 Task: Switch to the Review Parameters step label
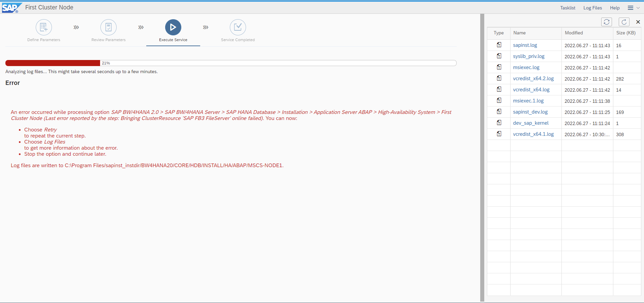click(x=109, y=40)
